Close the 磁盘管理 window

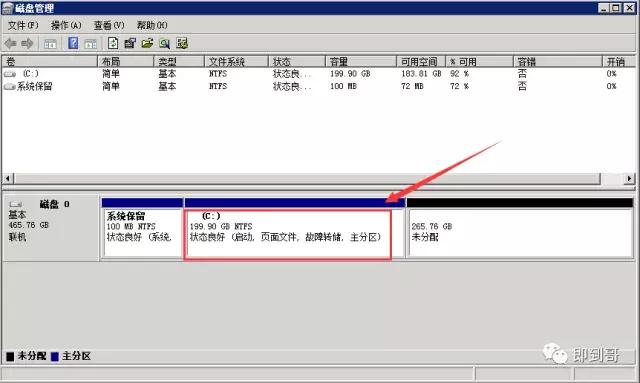[x=629, y=8]
